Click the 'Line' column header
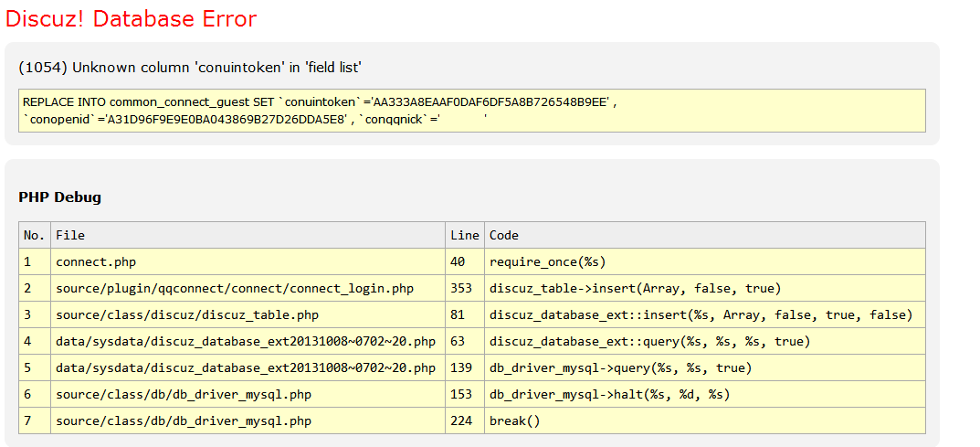 pyautogui.click(x=464, y=235)
